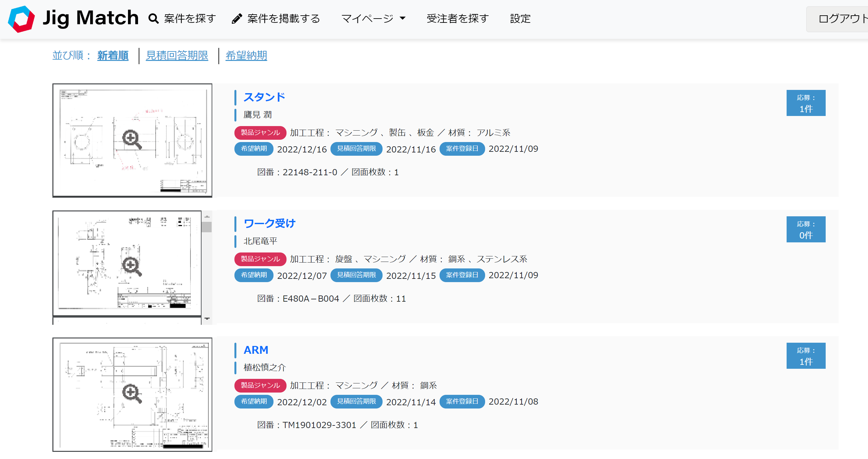Sort listings by 新着順
Viewport: 868px width, 459px height.
[x=113, y=56]
